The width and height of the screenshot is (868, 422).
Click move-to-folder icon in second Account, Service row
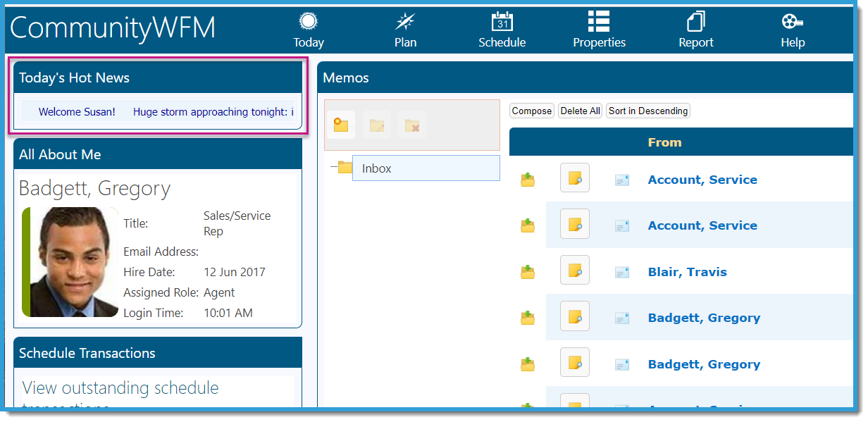tap(528, 226)
